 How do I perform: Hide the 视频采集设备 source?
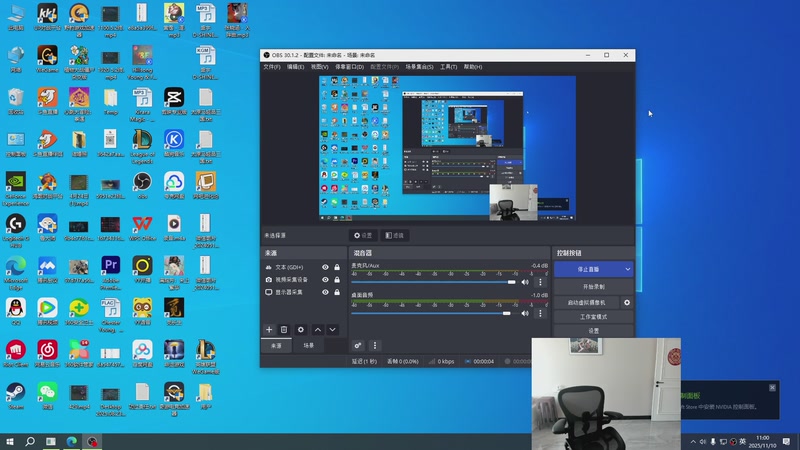pos(325,280)
